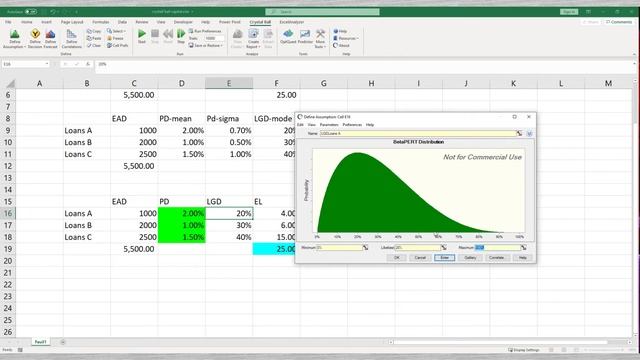Launch the Predictor tool
This screenshot has height=360, width=640.
(305, 37)
